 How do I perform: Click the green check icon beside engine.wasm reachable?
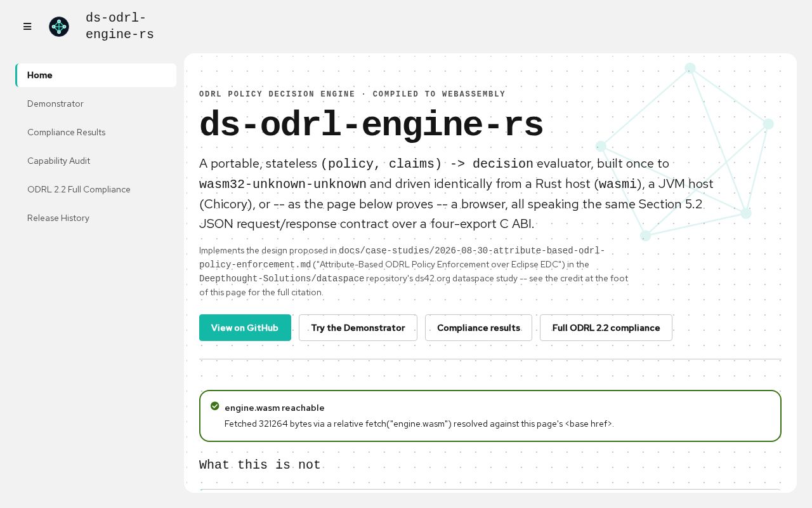215,406
